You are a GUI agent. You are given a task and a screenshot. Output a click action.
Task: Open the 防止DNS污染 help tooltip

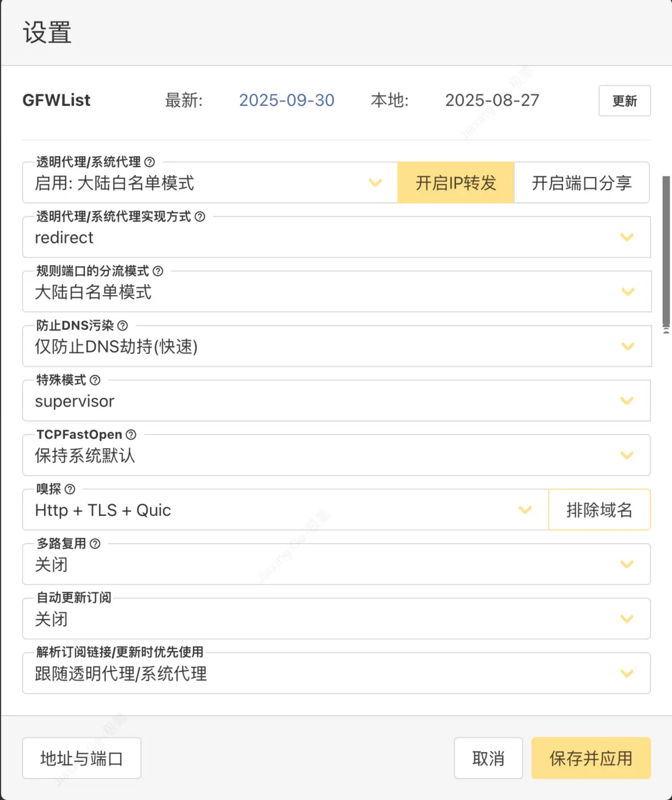click(122, 326)
